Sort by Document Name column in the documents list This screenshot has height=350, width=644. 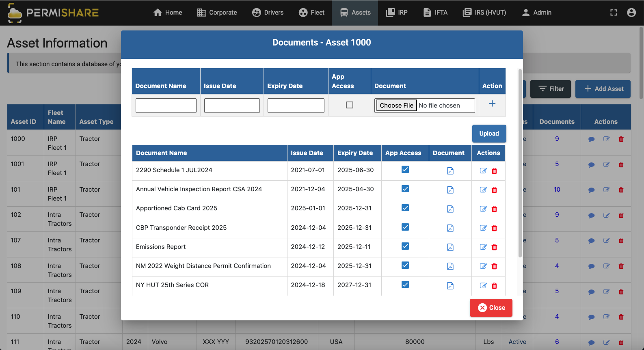161,153
